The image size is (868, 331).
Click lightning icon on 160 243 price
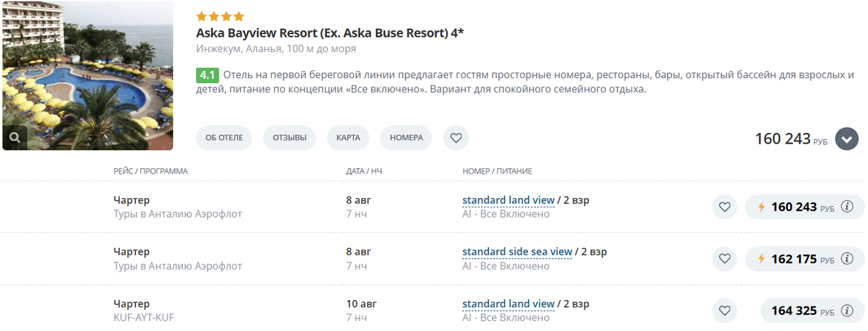tap(760, 207)
